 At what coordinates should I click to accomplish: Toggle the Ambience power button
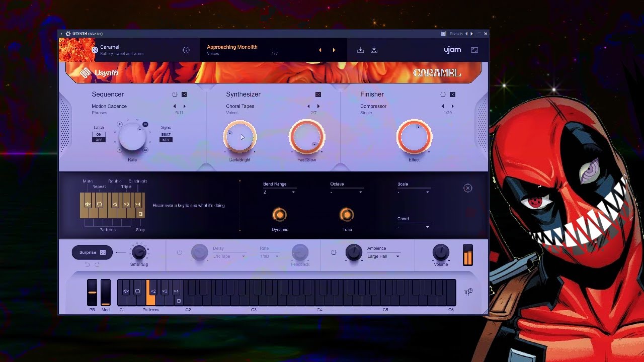pyautogui.click(x=334, y=252)
